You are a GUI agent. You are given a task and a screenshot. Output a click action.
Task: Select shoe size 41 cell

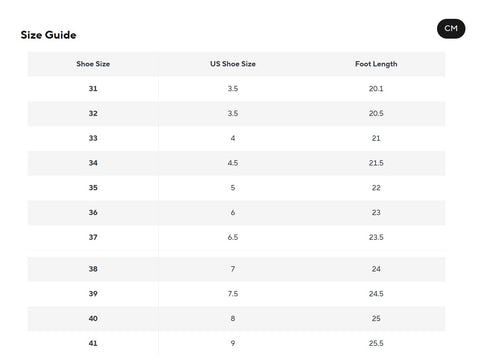pyautogui.click(x=93, y=343)
